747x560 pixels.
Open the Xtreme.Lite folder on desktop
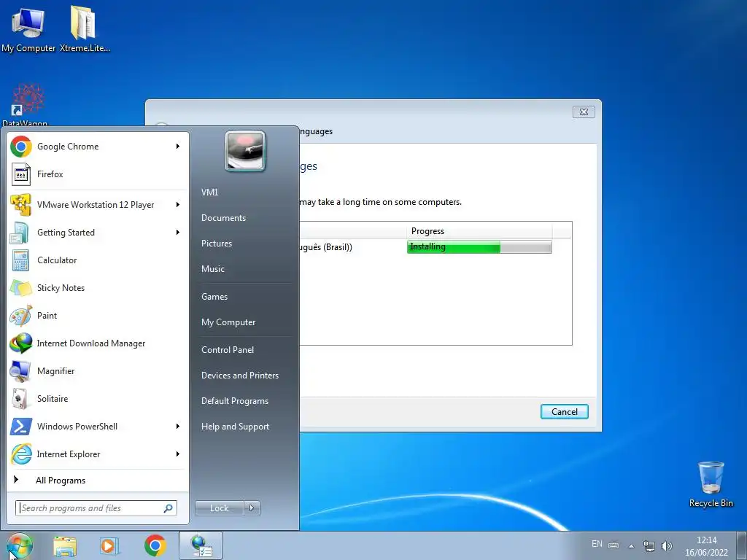(x=85, y=29)
